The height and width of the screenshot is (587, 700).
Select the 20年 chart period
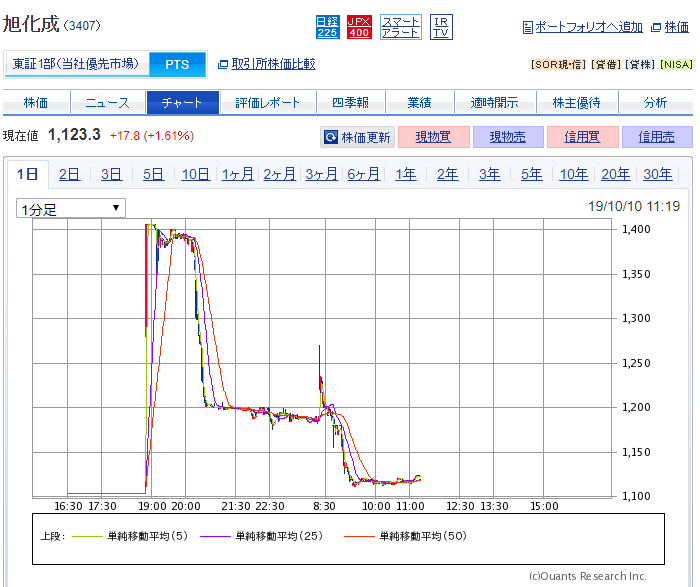616,174
